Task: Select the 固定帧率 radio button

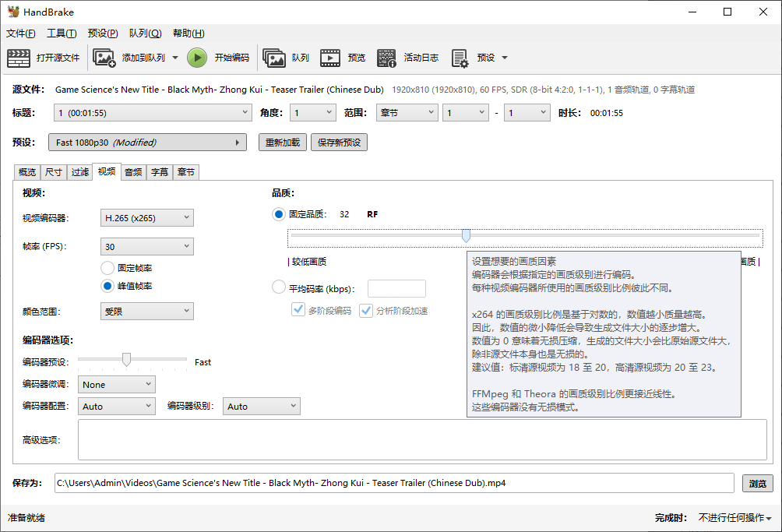Action: click(x=107, y=268)
